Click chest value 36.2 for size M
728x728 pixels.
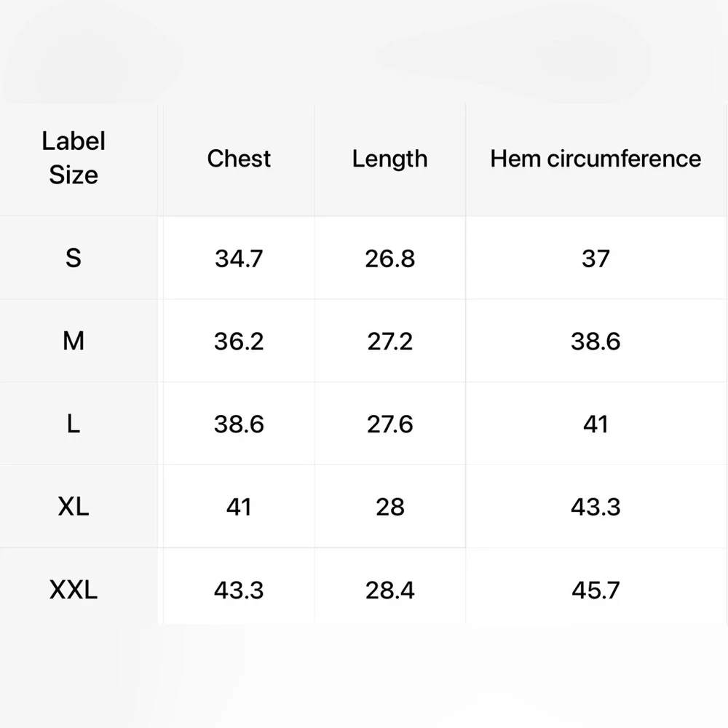(239, 341)
